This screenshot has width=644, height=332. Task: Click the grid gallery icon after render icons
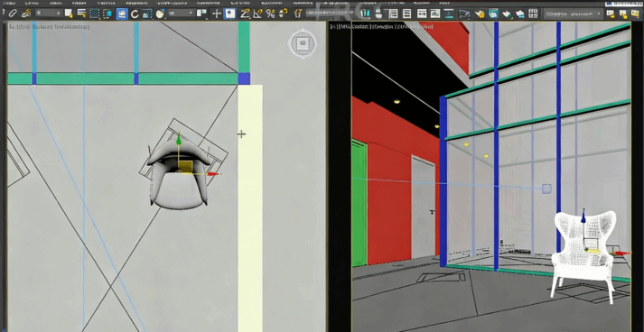click(x=533, y=14)
